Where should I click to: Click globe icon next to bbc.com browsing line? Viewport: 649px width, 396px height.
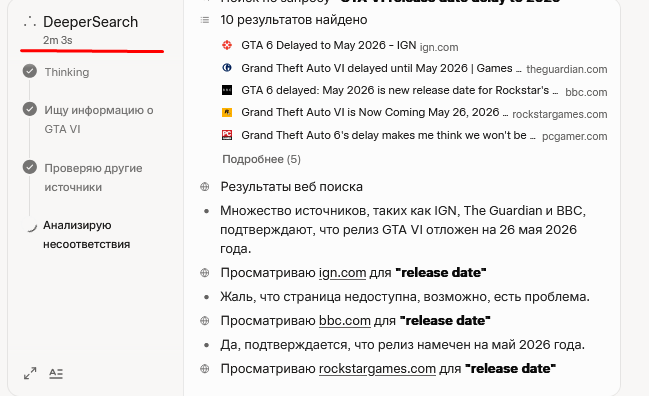click(204, 321)
